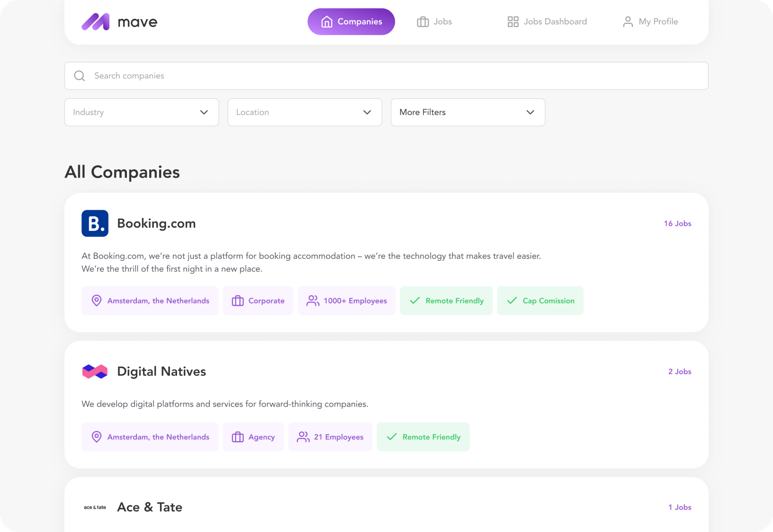773x532 pixels.
Task: Open the Ace & Tate company title
Action: [150, 507]
